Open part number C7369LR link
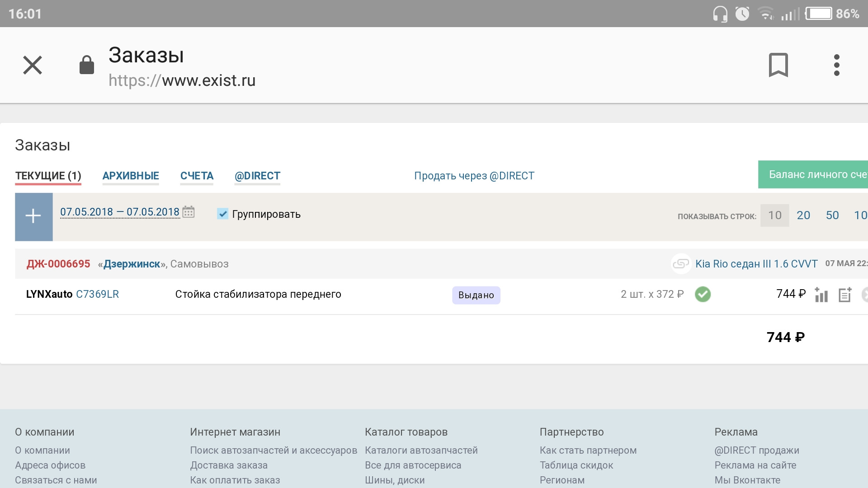 click(x=97, y=294)
